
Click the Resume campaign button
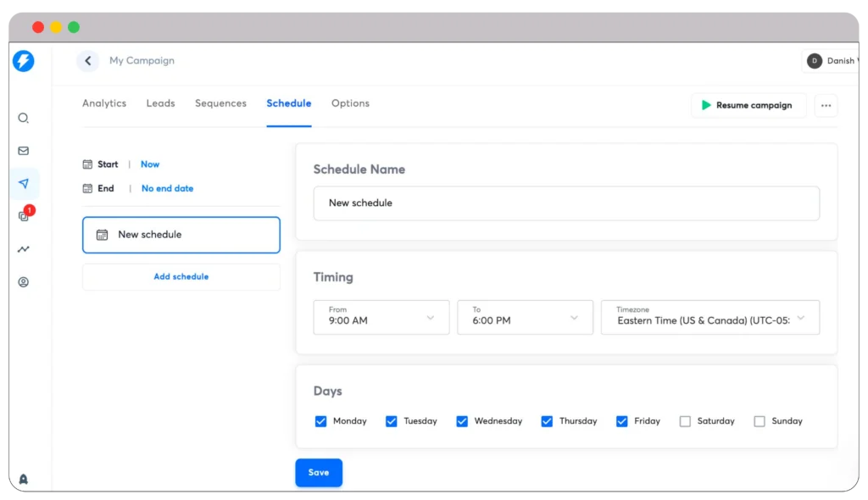(x=748, y=105)
